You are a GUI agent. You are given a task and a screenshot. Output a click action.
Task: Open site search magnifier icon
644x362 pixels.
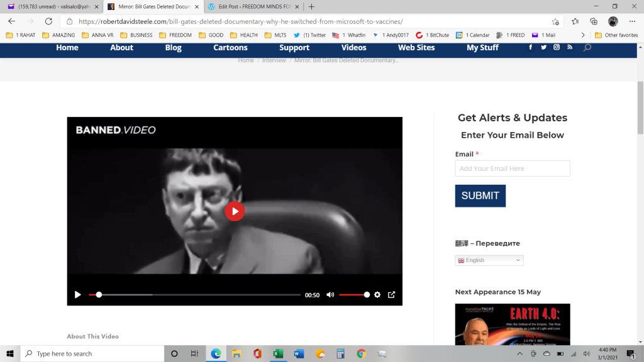(587, 48)
